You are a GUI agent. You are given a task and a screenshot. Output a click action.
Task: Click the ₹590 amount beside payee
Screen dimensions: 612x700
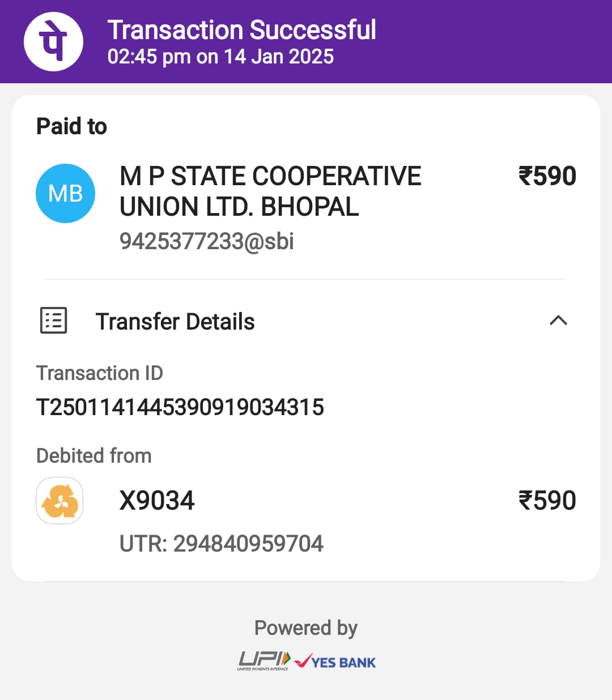point(547,176)
